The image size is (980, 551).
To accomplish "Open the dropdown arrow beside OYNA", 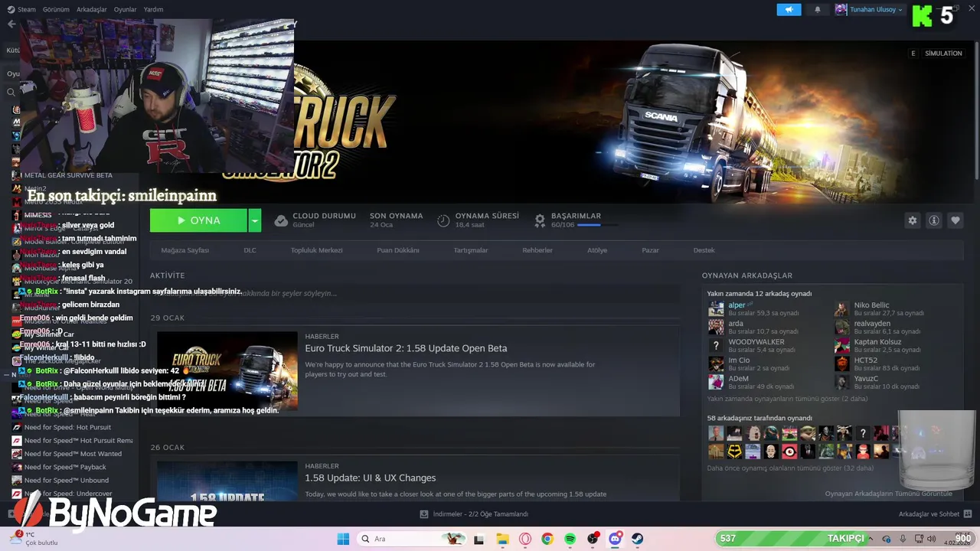I will [x=255, y=220].
